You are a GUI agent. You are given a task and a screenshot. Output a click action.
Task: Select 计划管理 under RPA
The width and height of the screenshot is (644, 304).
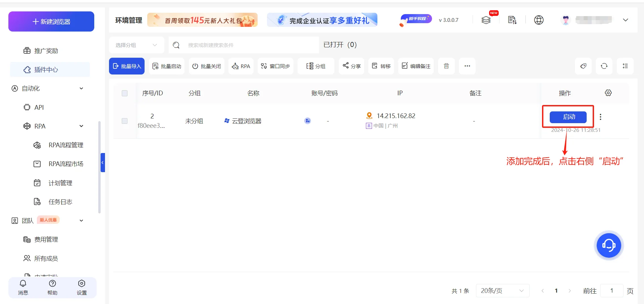tap(60, 183)
